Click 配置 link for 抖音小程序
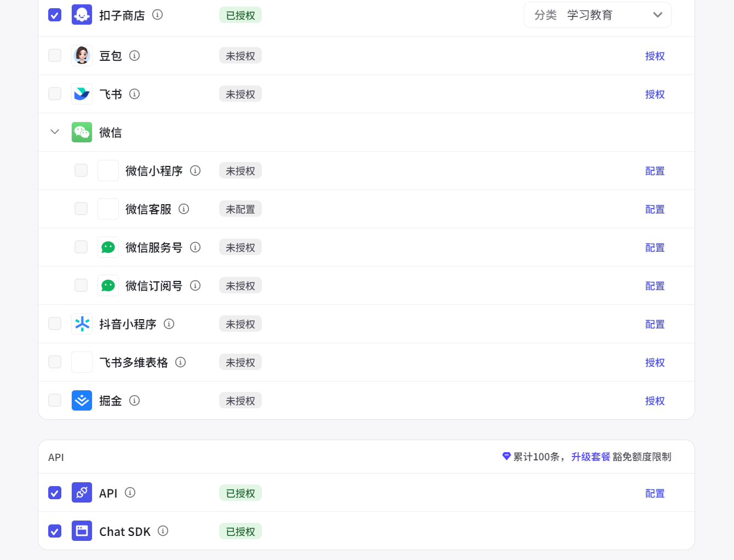This screenshot has width=734, height=560. pos(655,324)
